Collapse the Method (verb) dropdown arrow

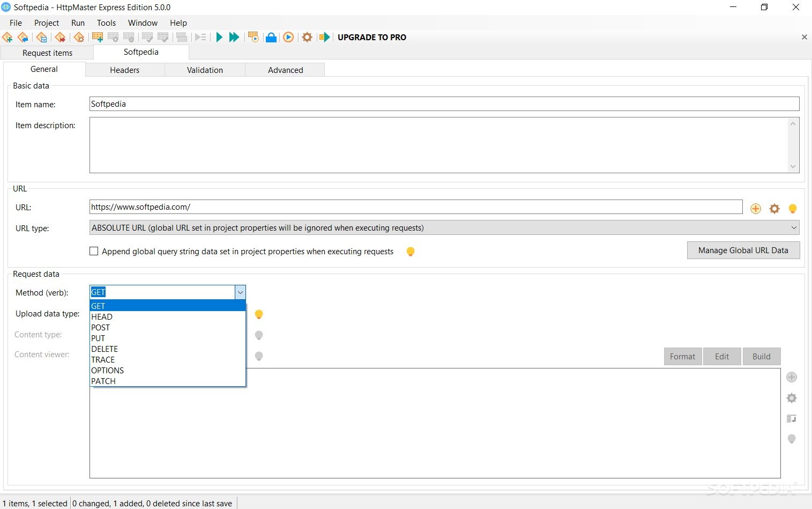[x=240, y=292]
